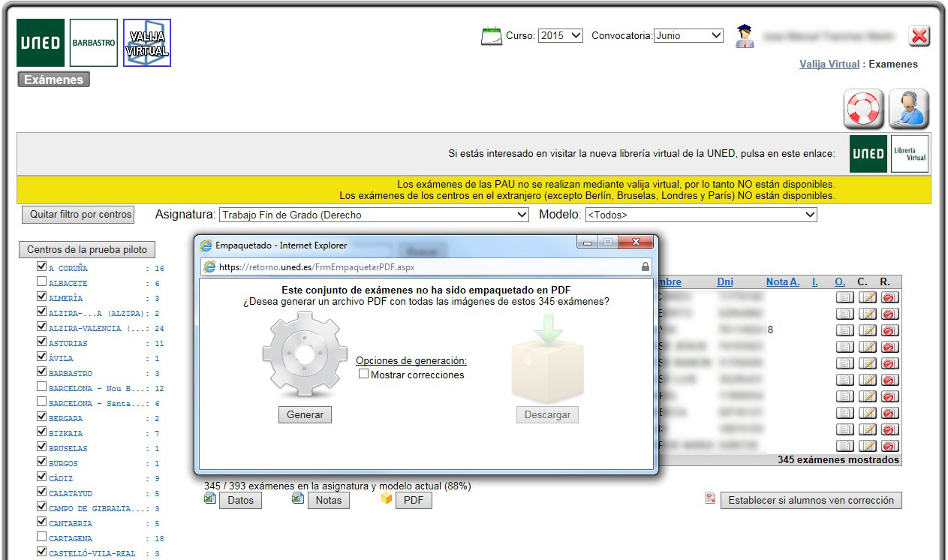Click the lock icon in the popup address bar
Image resolution: width=948 pixels, height=560 pixels.
645,266
